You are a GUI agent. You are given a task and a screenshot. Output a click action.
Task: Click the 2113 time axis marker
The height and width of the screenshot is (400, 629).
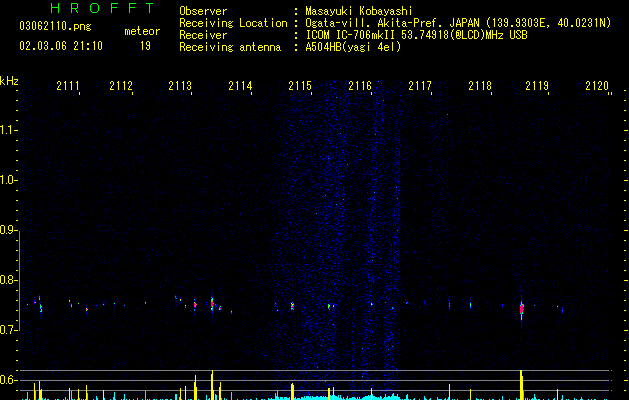click(x=180, y=86)
